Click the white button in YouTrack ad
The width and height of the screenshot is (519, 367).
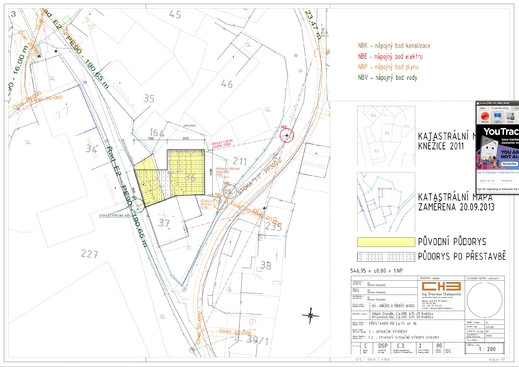click(x=510, y=164)
